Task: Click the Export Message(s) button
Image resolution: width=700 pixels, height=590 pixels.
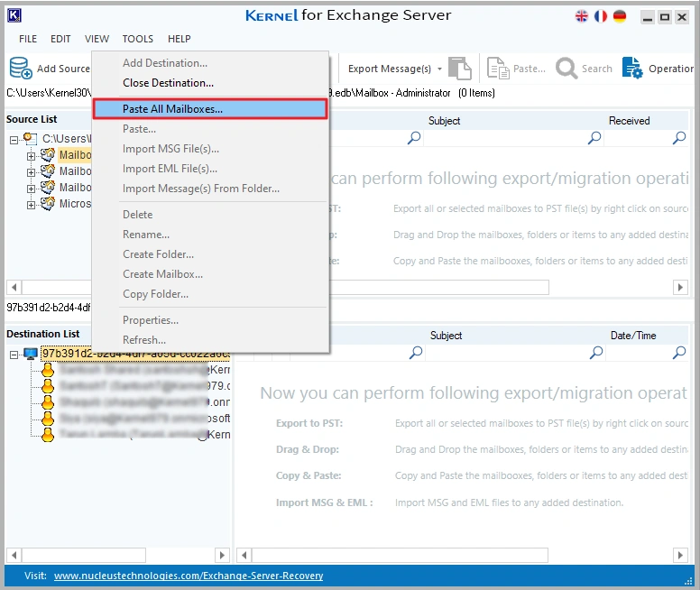Action: 390,69
